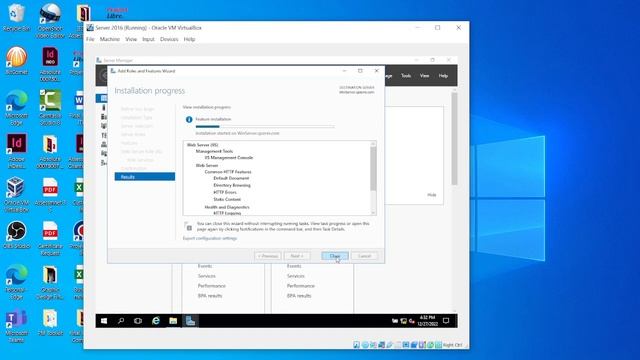Select 'Static Content' in the feature list

[227, 200]
